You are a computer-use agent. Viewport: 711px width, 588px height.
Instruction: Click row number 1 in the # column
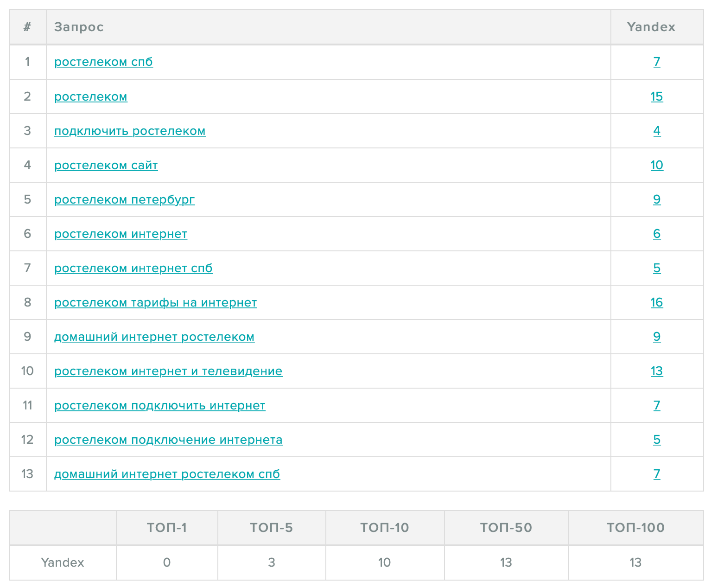[27, 62]
